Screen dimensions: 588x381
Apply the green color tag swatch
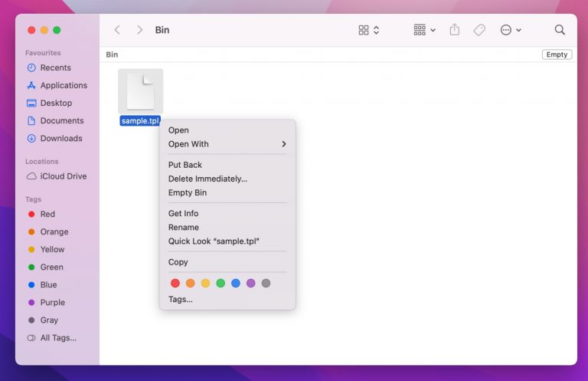coord(220,283)
